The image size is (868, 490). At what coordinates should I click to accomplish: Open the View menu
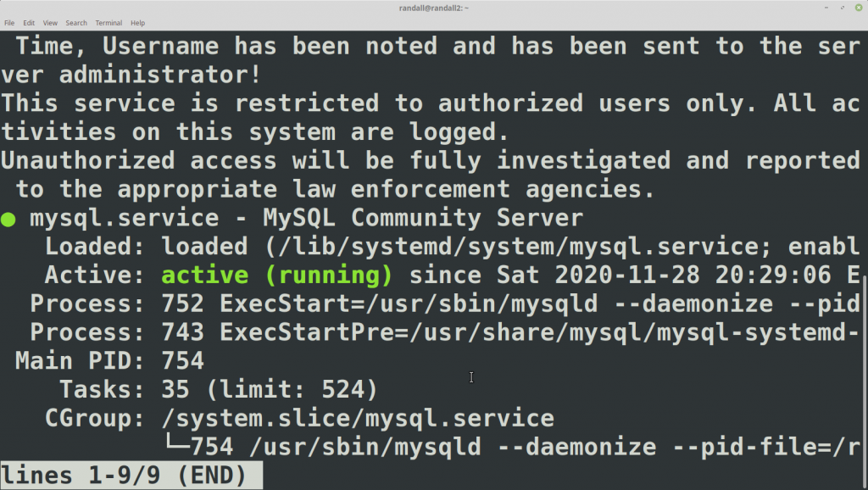coord(50,23)
